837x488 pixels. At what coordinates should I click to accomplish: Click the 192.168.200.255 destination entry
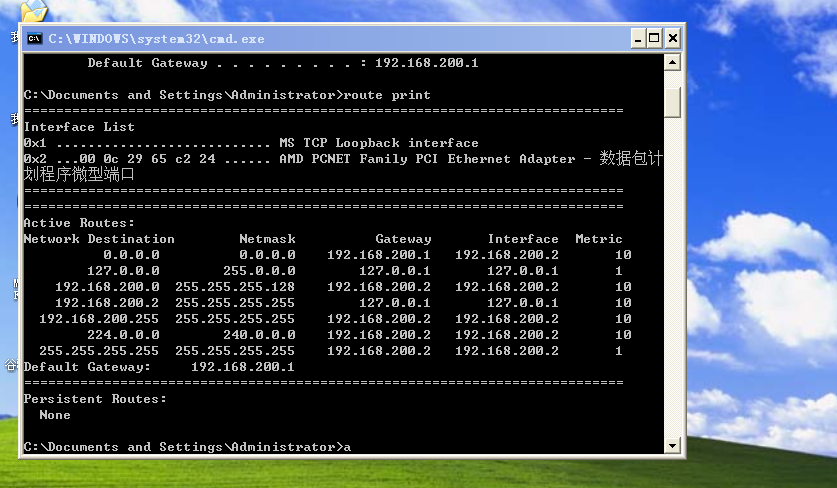coord(99,319)
